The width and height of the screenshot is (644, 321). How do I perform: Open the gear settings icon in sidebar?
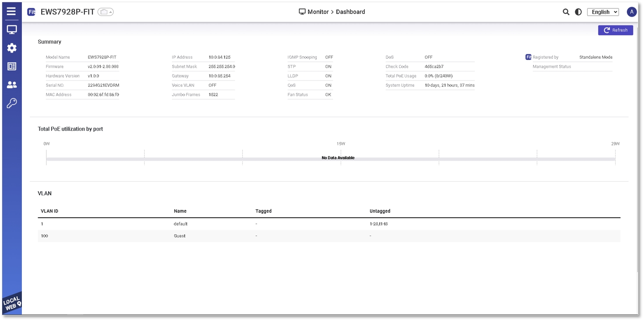pyautogui.click(x=12, y=48)
